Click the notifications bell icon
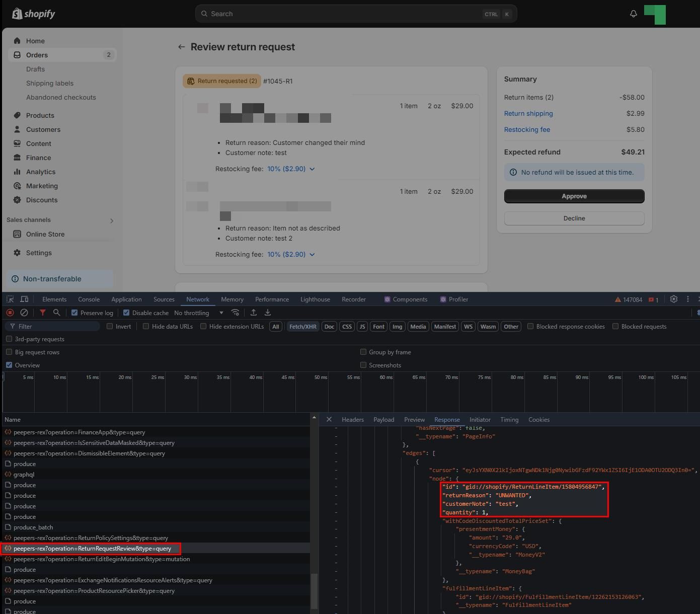 [634, 14]
